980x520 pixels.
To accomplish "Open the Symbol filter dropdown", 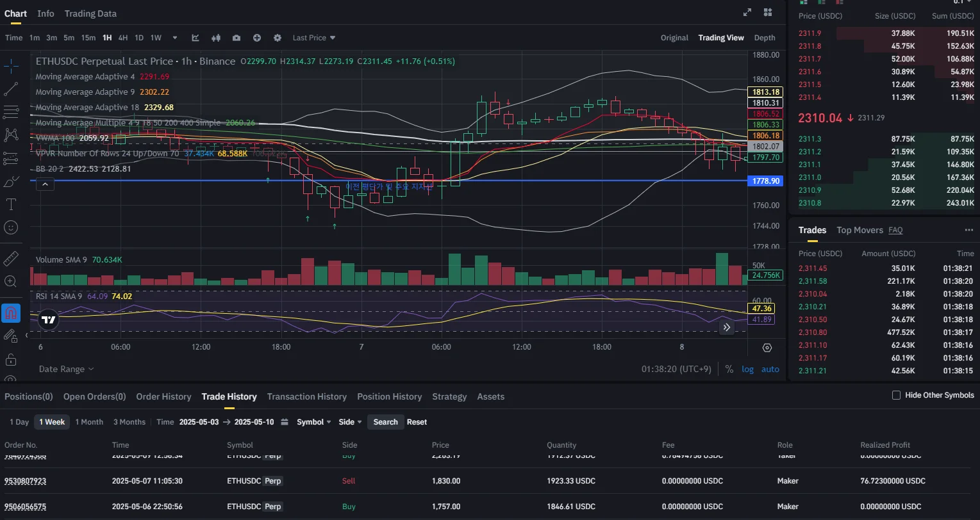I will (x=313, y=422).
